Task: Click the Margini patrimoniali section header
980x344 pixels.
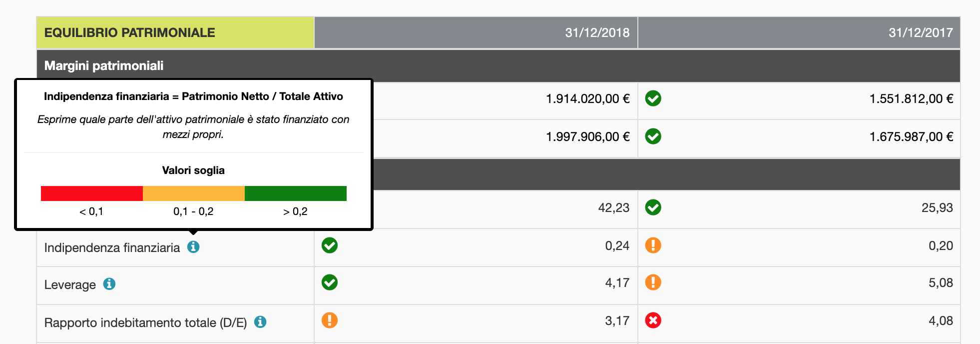Action: click(104, 66)
